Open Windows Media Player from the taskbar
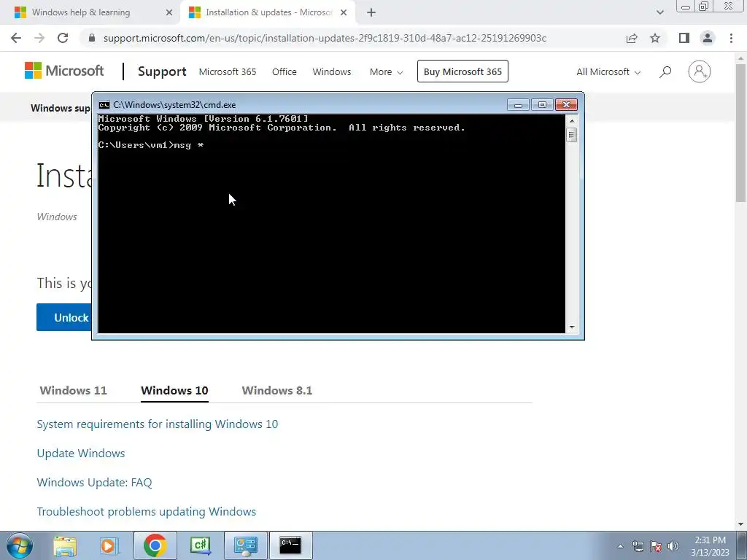 pos(109,545)
